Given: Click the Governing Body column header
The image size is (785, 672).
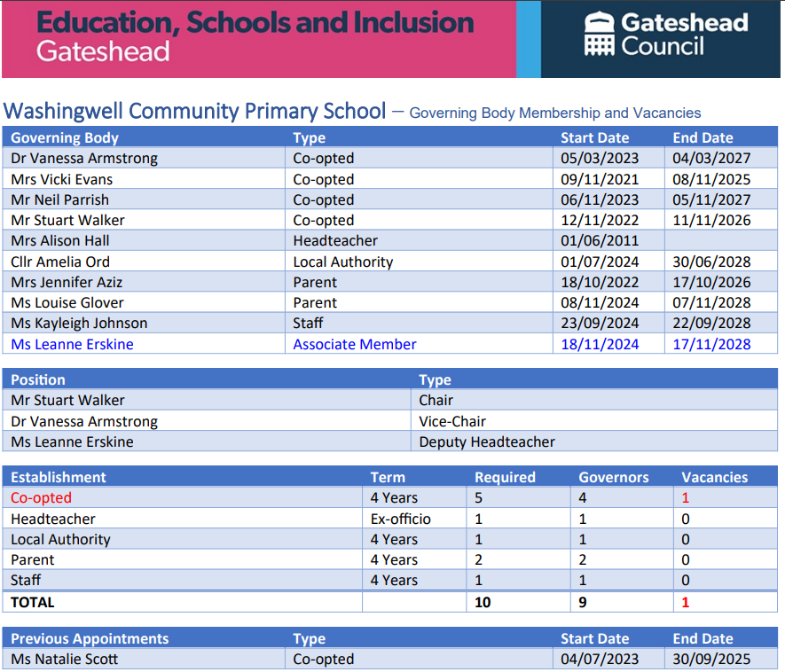Looking at the screenshot, I should pyautogui.click(x=65, y=137).
